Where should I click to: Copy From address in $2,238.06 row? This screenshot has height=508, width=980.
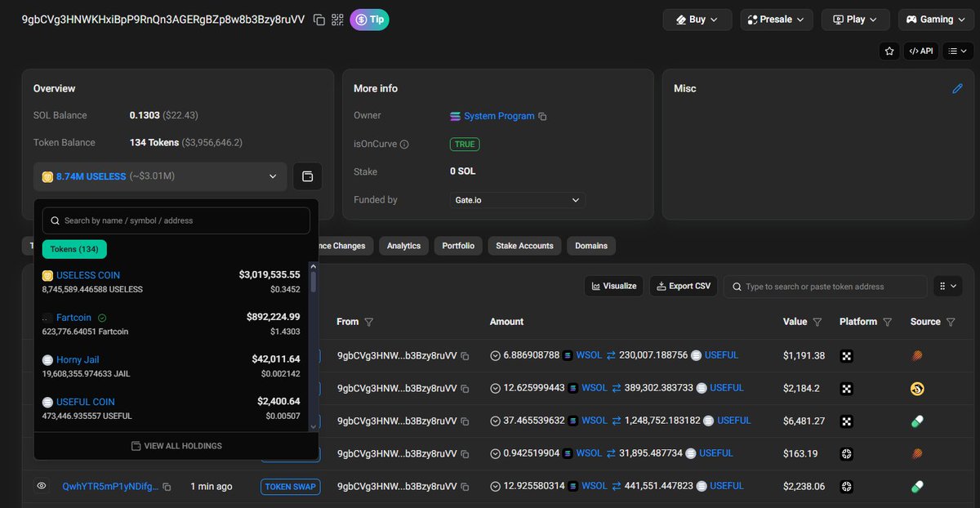click(x=465, y=487)
